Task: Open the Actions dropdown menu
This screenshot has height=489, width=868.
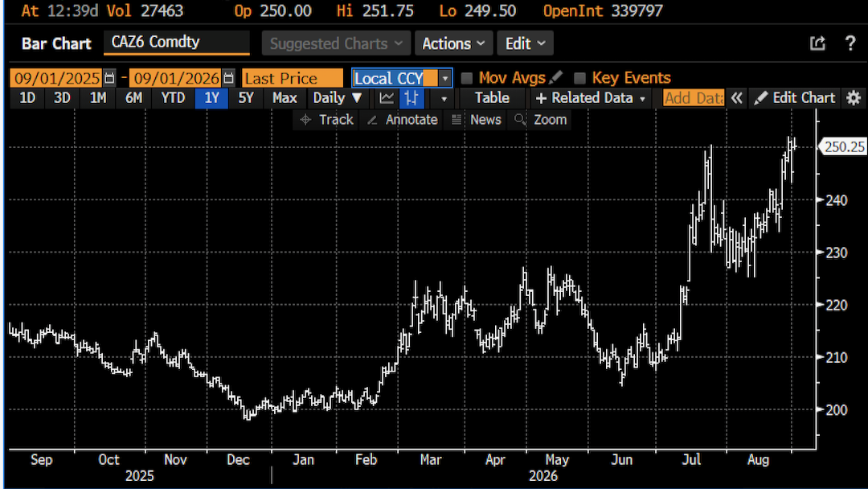Action: click(453, 43)
